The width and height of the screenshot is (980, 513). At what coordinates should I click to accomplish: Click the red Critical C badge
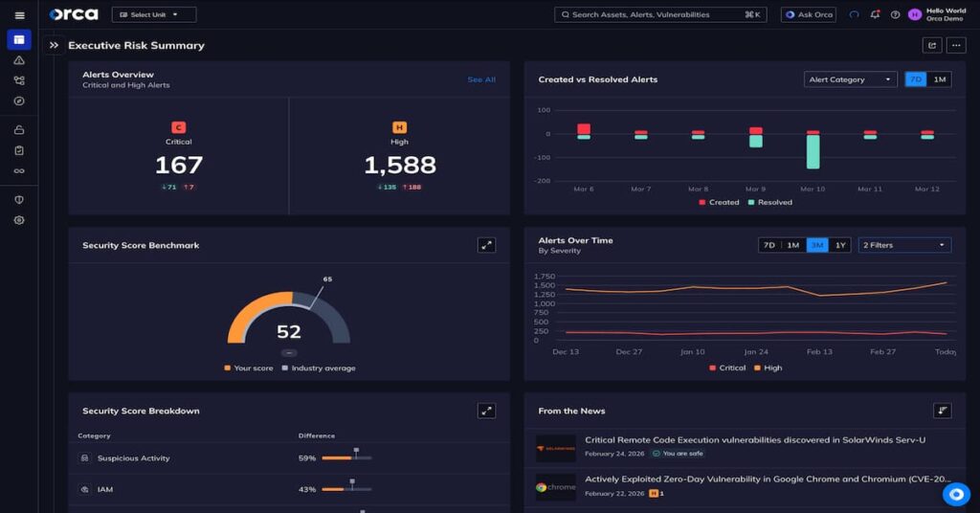(179, 127)
